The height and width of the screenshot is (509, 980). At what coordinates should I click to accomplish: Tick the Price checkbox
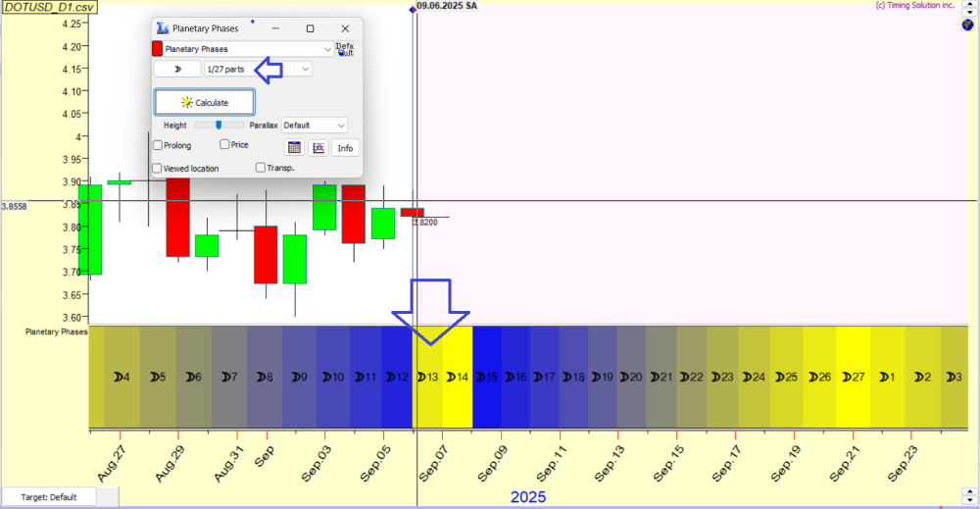point(225,144)
